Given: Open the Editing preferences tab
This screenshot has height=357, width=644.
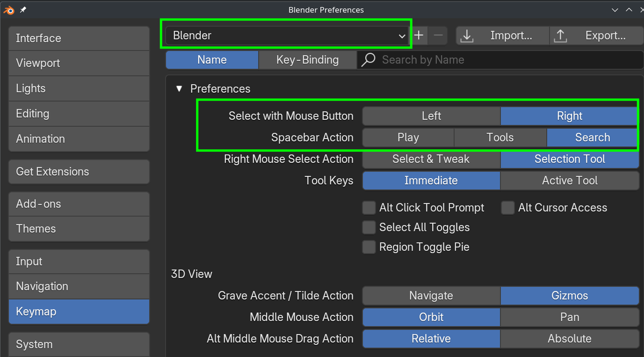Looking at the screenshot, I should pyautogui.click(x=79, y=114).
